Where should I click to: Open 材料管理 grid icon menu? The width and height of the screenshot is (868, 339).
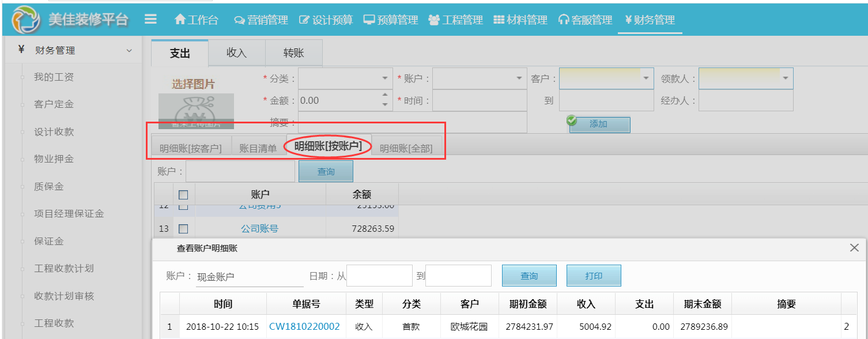click(x=499, y=20)
